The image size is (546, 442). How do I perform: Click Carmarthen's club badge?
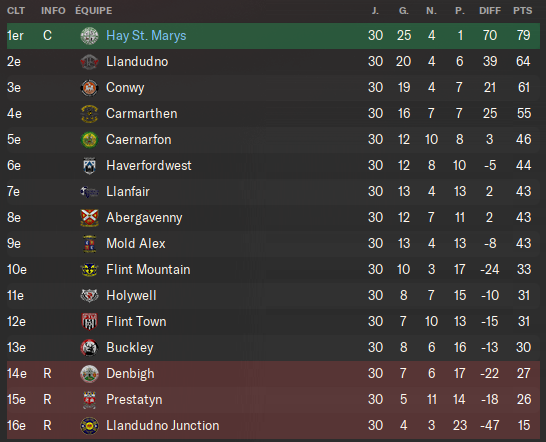click(x=89, y=114)
